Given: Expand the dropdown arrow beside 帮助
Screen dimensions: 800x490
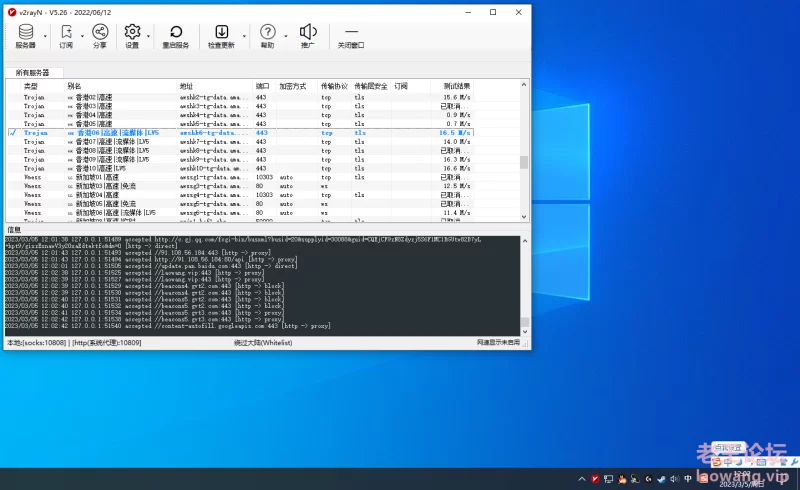Looking at the screenshot, I should [286, 36].
